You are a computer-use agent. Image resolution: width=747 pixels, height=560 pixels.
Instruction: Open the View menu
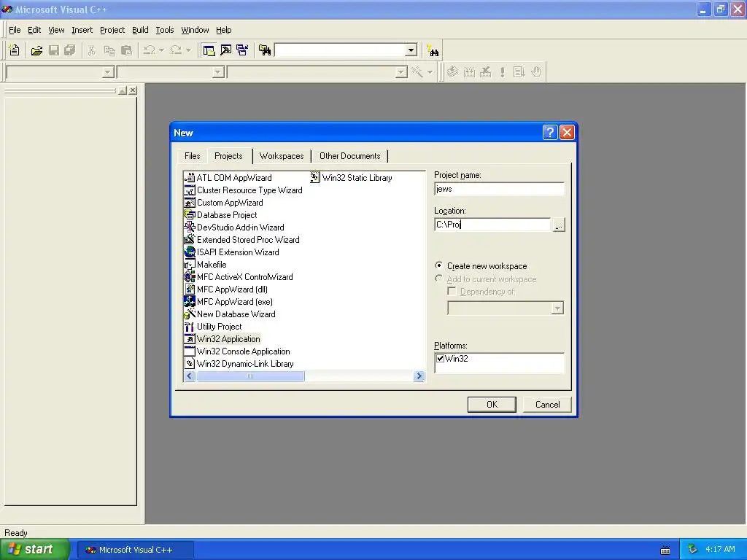coord(56,30)
